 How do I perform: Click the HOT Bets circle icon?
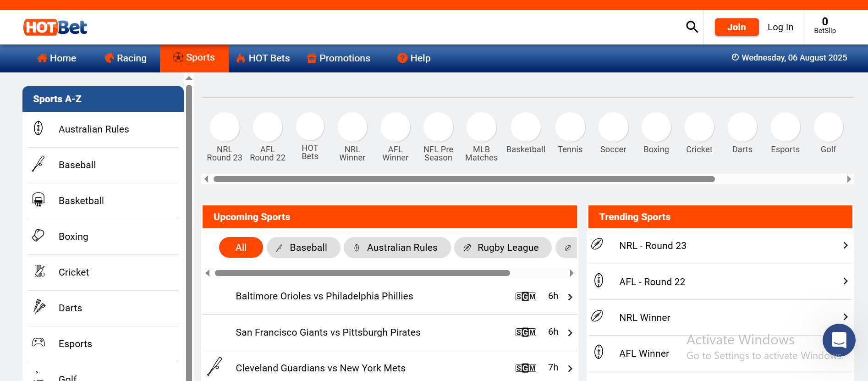point(310,127)
